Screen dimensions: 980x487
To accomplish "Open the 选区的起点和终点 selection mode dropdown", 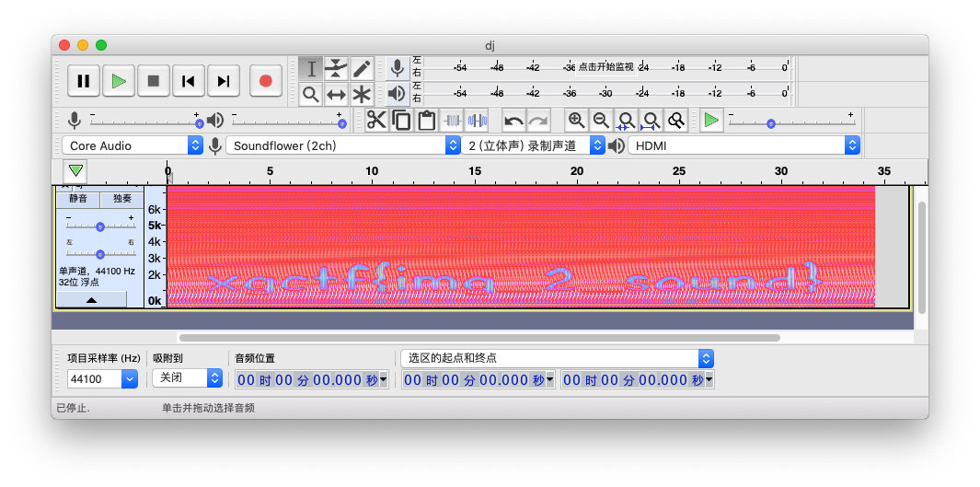I will point(557,358).
